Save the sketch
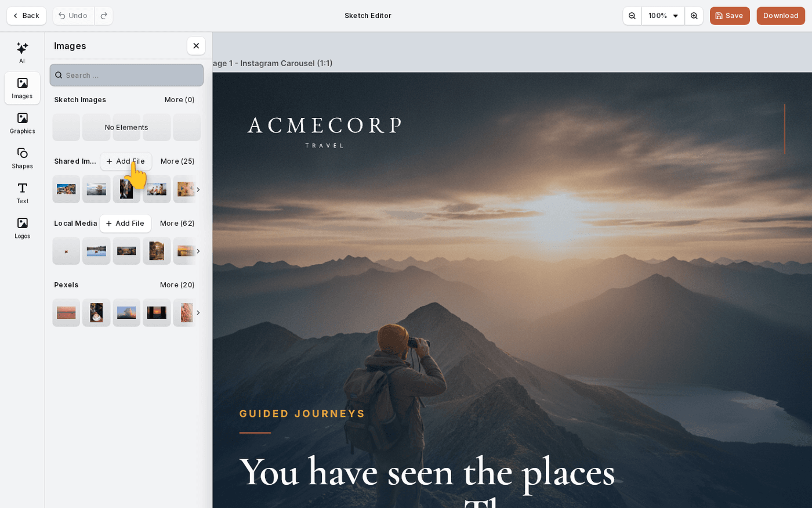The image size is (812, 508). 730,16
